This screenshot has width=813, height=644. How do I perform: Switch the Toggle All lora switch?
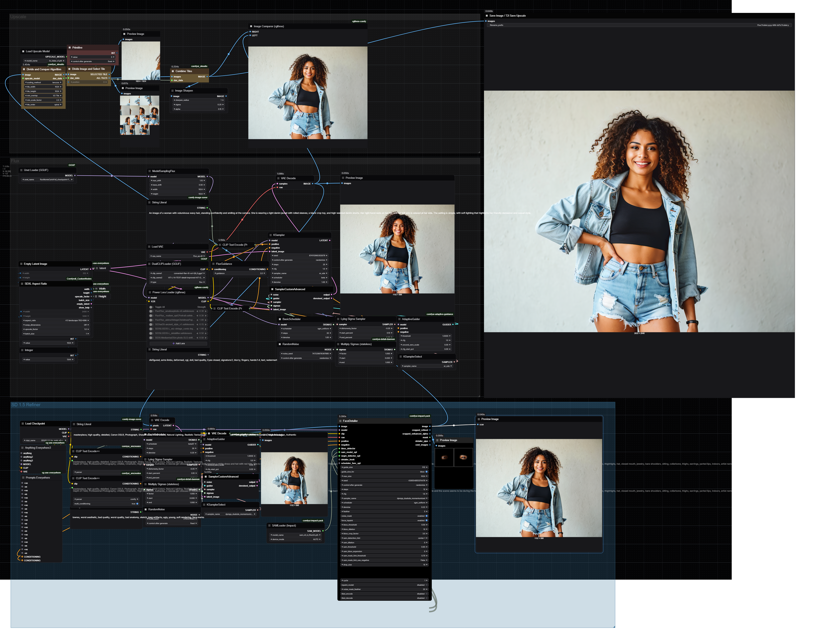point(151,307)
